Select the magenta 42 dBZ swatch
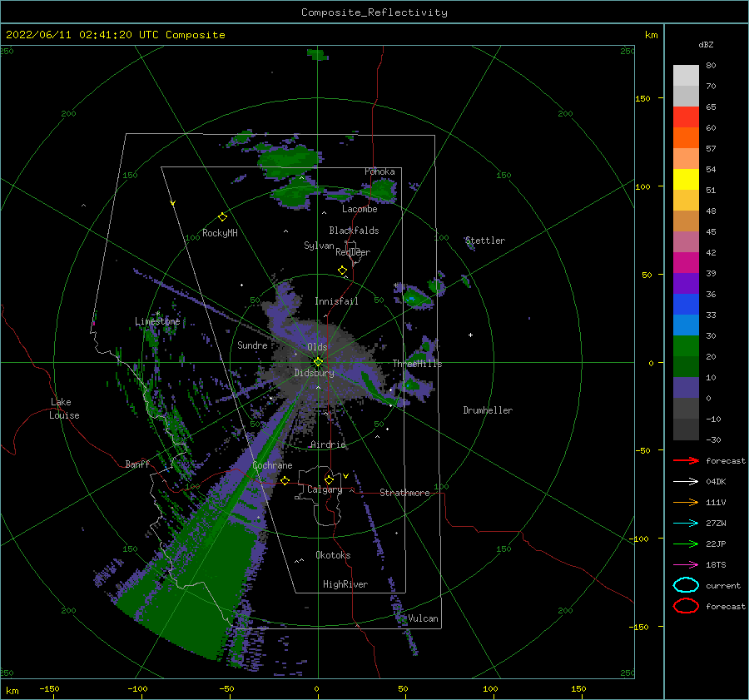Viewport: 749px width, 700px height. point(686,262)
